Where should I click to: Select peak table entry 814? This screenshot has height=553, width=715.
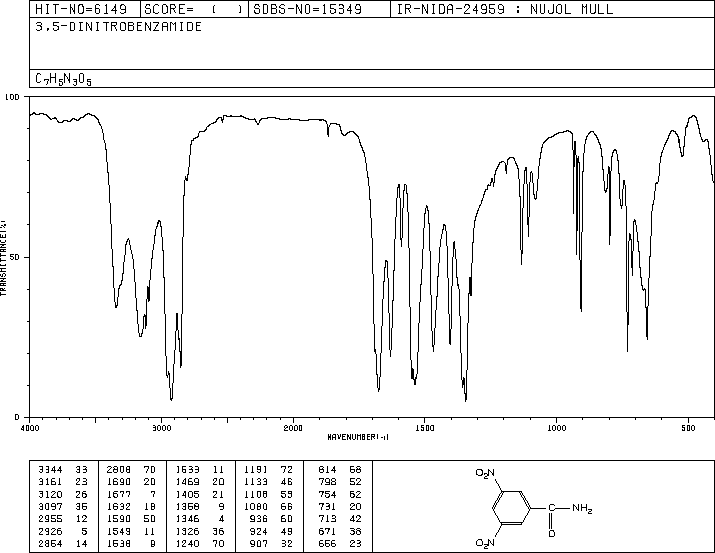[327, 470]
